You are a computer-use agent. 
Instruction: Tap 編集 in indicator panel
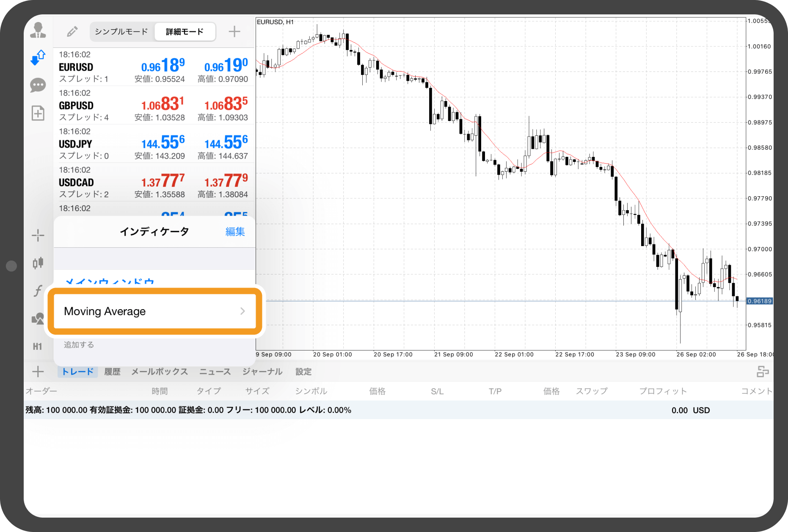[x=235, y=232]
